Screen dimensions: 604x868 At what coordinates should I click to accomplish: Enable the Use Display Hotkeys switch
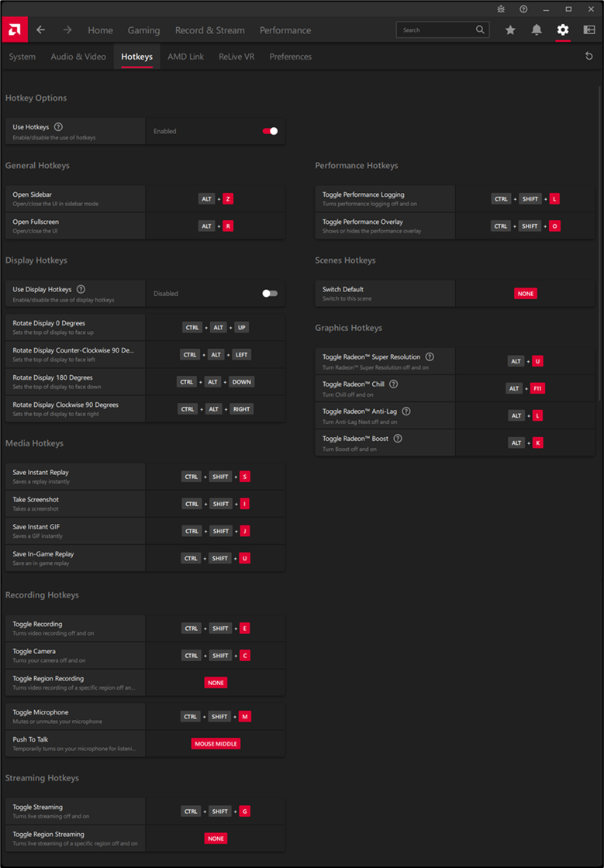click(x=270, y=294)
